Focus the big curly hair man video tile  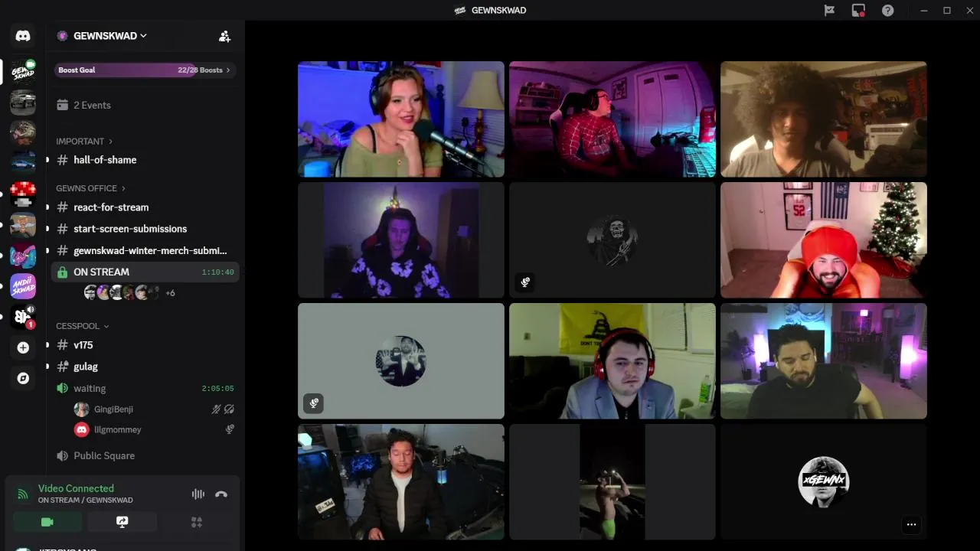[824, 119]
